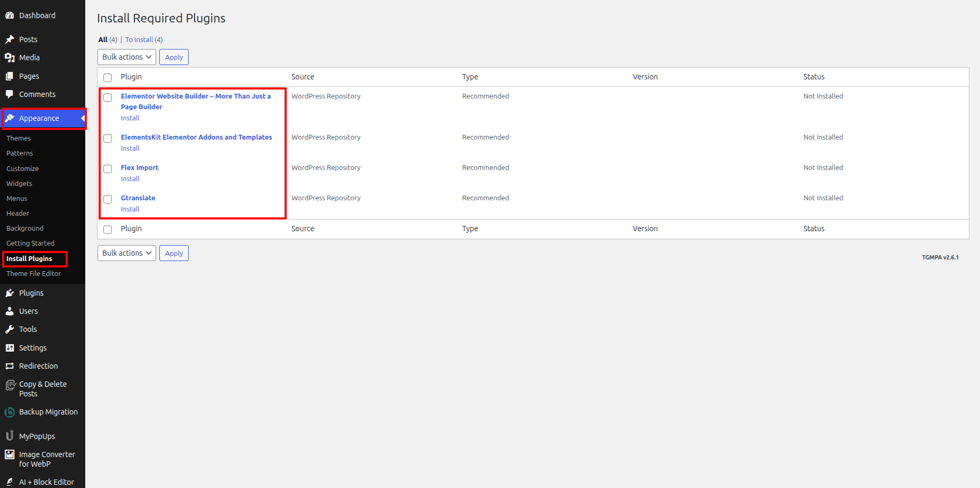Click the Tools wrench icon
Screen dimensions: 980x488
point(10,329)
